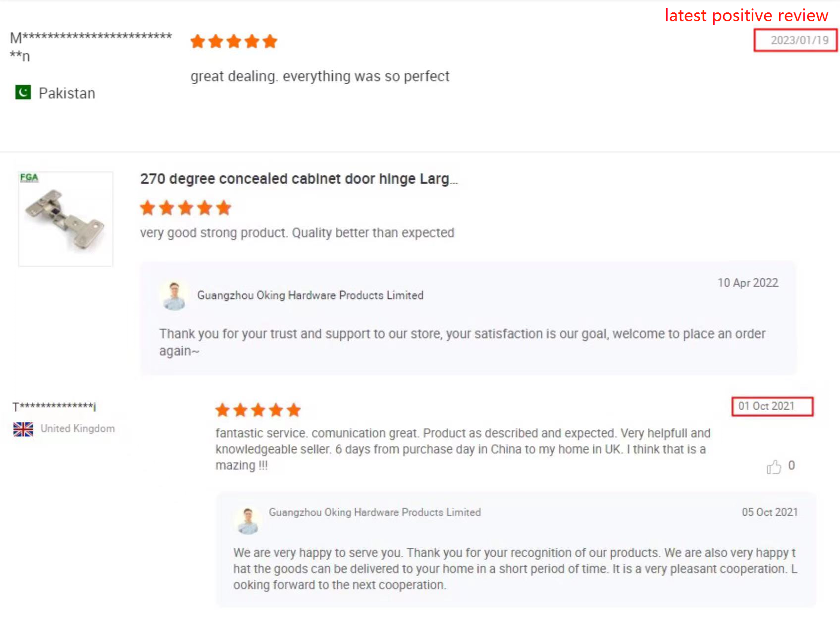Click the star rating under the hinge title
This screenshot has height=634, width=840.
coord(186,208)
